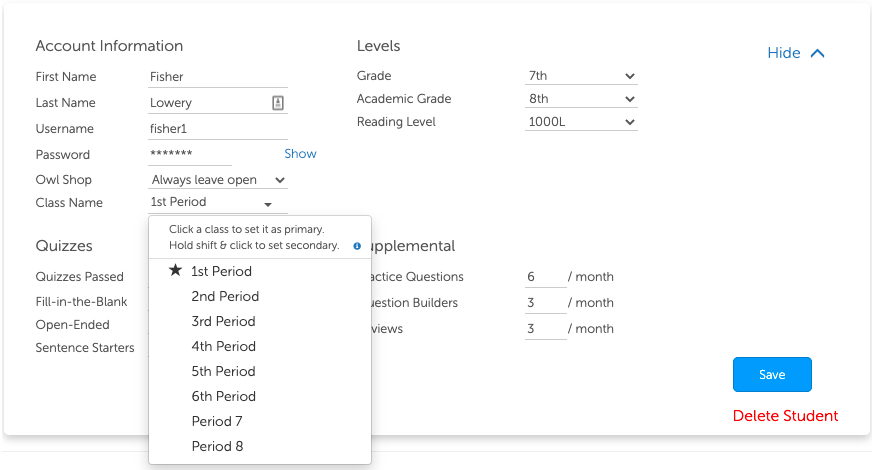Viewport: 874px width, 470px height.
Task: Open the Grade dropdown
Action: (581, 76)
